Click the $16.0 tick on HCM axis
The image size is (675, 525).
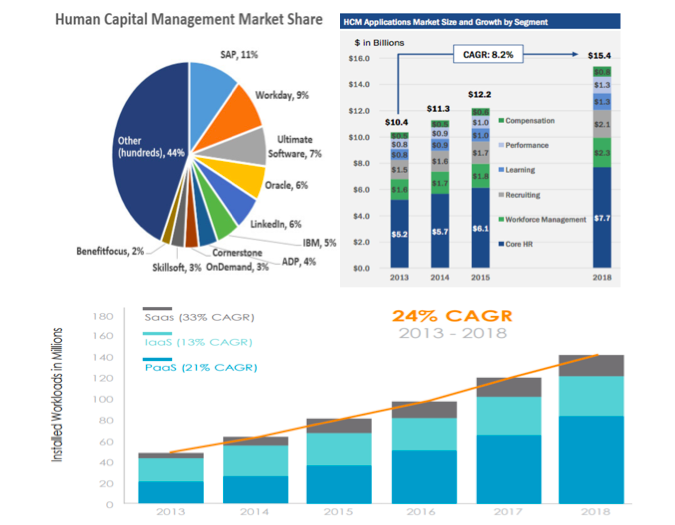359,58
